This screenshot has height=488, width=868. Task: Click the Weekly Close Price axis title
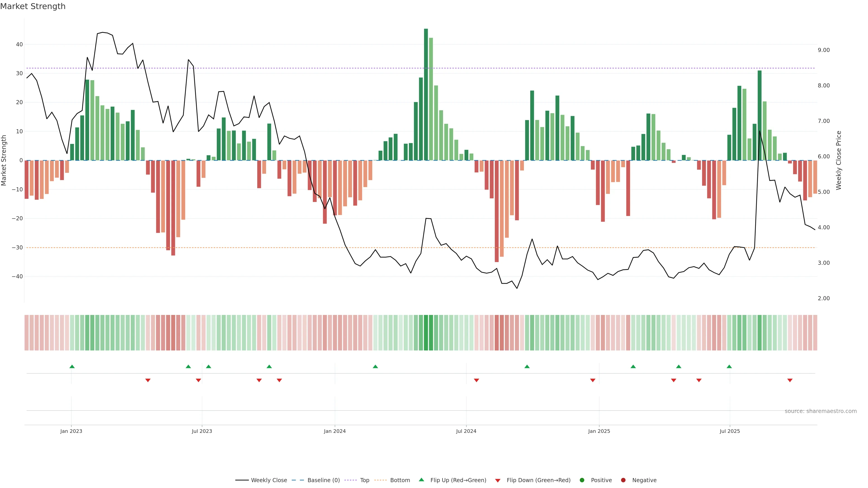(839, 160)
